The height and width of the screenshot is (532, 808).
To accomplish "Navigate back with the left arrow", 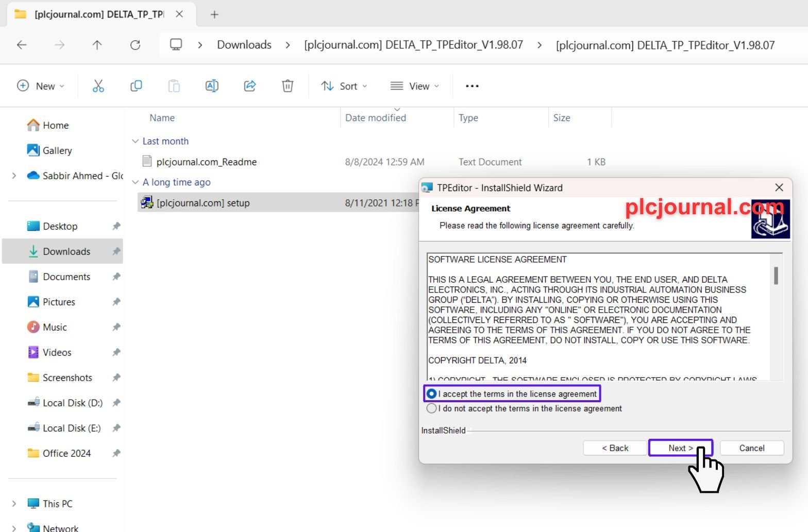I will coord(22,45).
